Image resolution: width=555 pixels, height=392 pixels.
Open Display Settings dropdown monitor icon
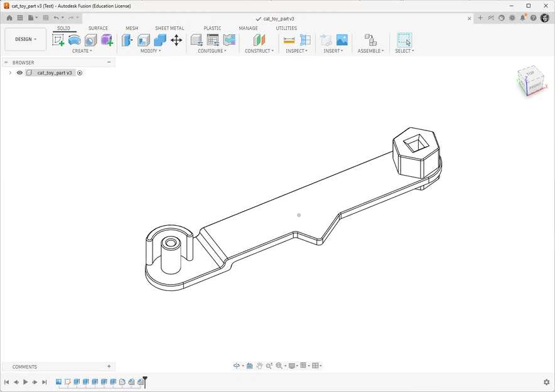pos(293,366)
